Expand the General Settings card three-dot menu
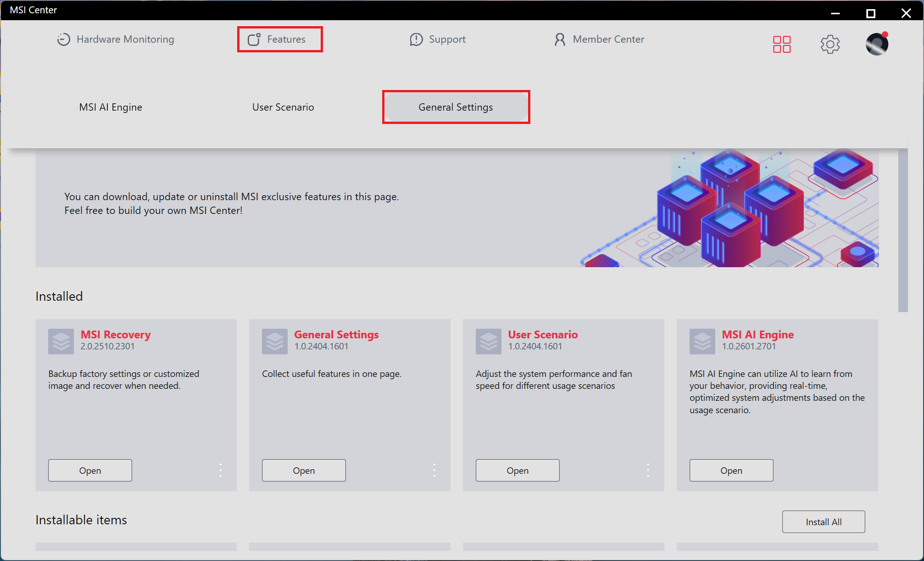Image resolution: width=924 pixels, height=561 pixels. (434, 470)
